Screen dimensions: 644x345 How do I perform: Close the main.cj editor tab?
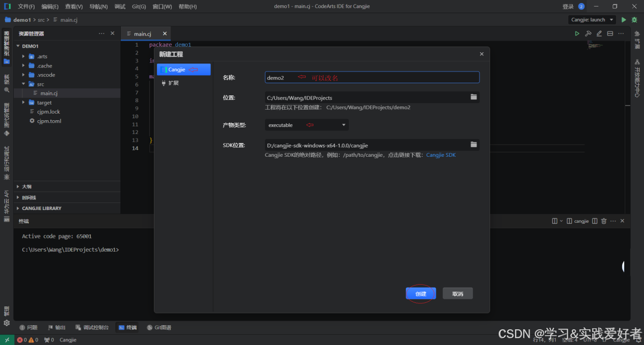[165, 34]
